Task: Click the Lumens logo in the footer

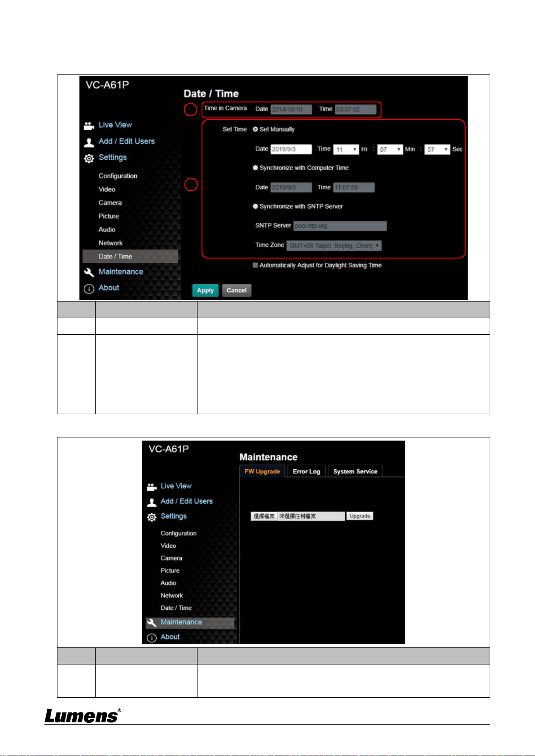Action: (83, 715)
